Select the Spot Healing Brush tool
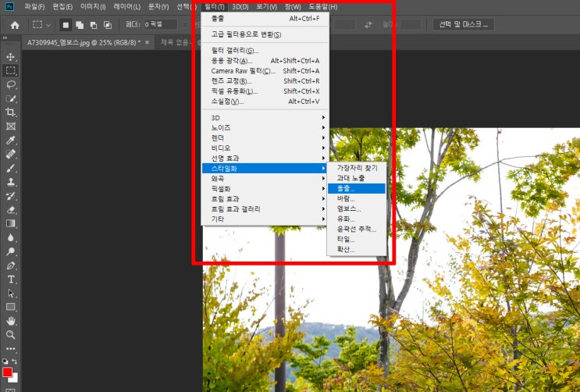This screenshot has height=392, width=580. pyautogui.click(x=10, y=154)
